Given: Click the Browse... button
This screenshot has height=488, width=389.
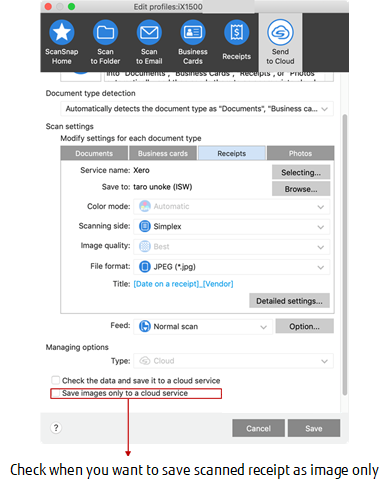Looking at the screenshot, I should (301, 189).
